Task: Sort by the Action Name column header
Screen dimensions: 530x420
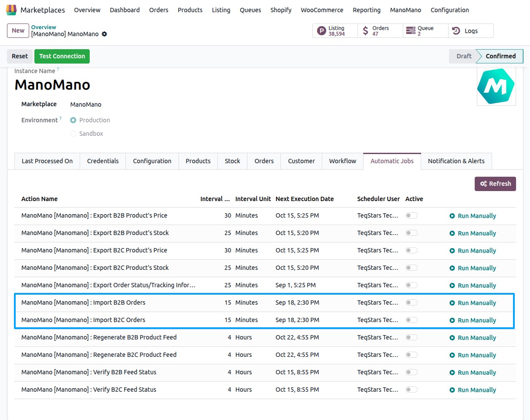Action: point(39,199)
